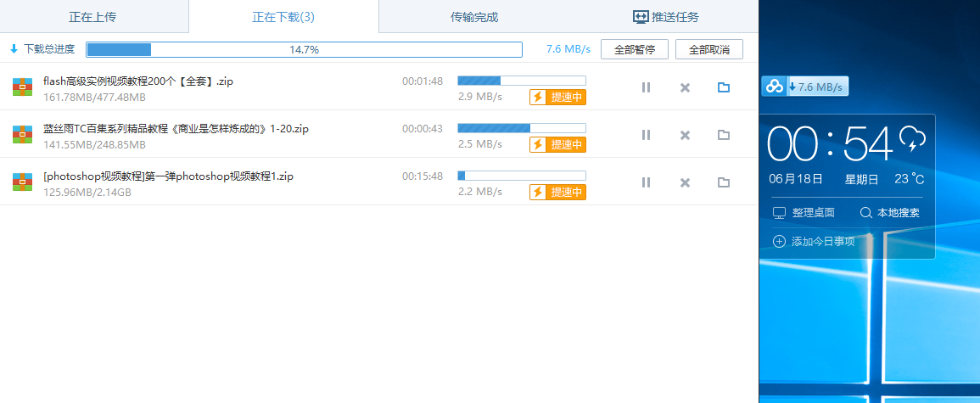Click the cloud icon on floating speed widget
The height and width of the screenshot is (403, 980).
tap(774, 87)
